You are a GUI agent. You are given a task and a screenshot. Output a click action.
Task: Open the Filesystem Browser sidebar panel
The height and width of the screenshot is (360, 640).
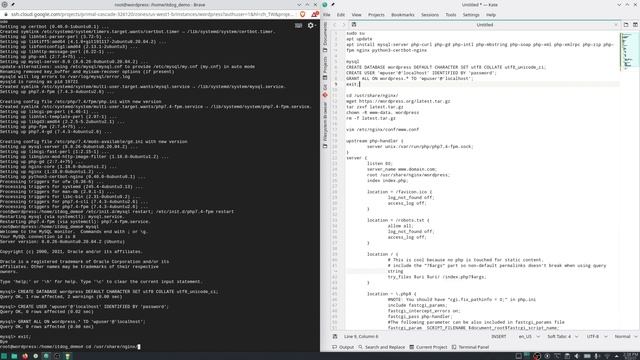point(325,125)
